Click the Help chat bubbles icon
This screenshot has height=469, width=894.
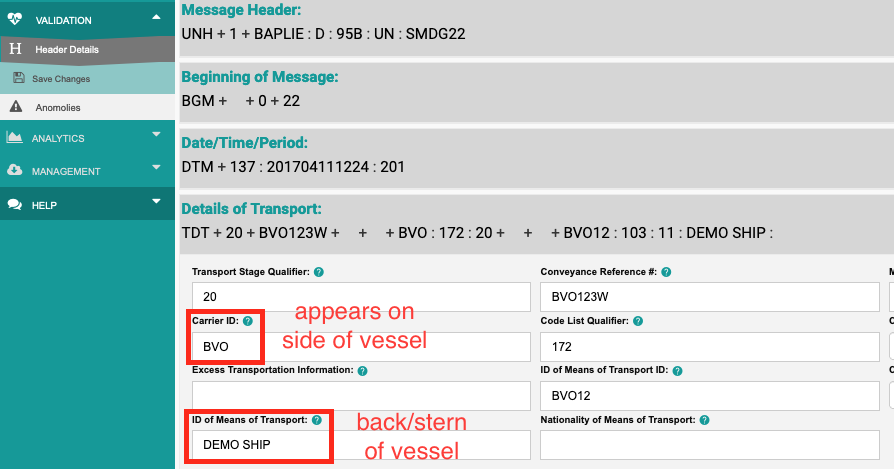(x=15, y=205)
